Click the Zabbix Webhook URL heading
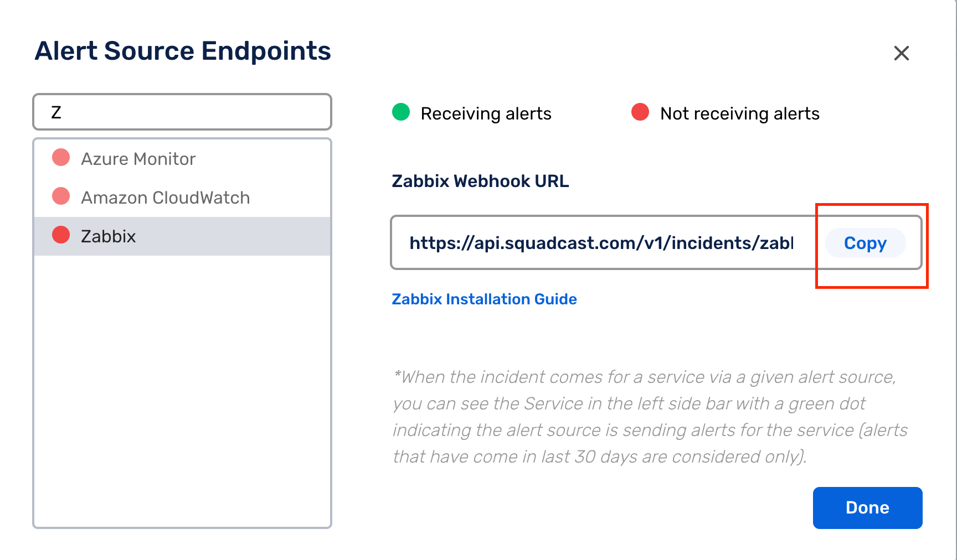 click(480, 182)
